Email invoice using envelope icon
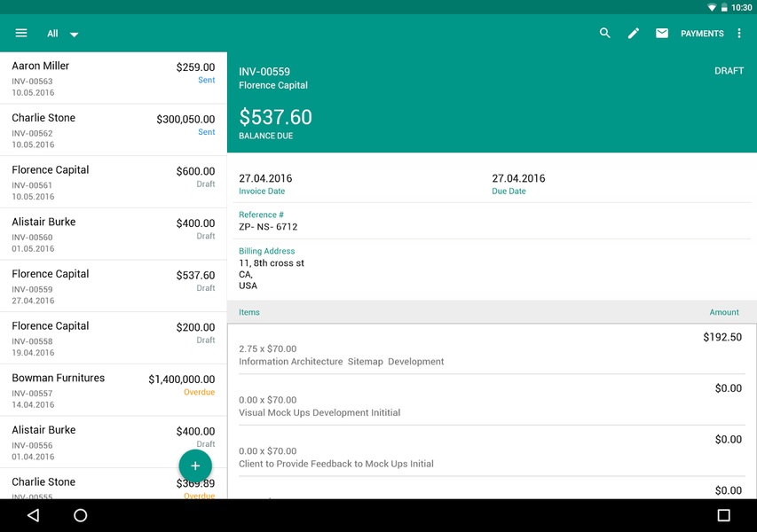Image resolution: width=757 pixels, height=532 pixels. pos(662,33)
